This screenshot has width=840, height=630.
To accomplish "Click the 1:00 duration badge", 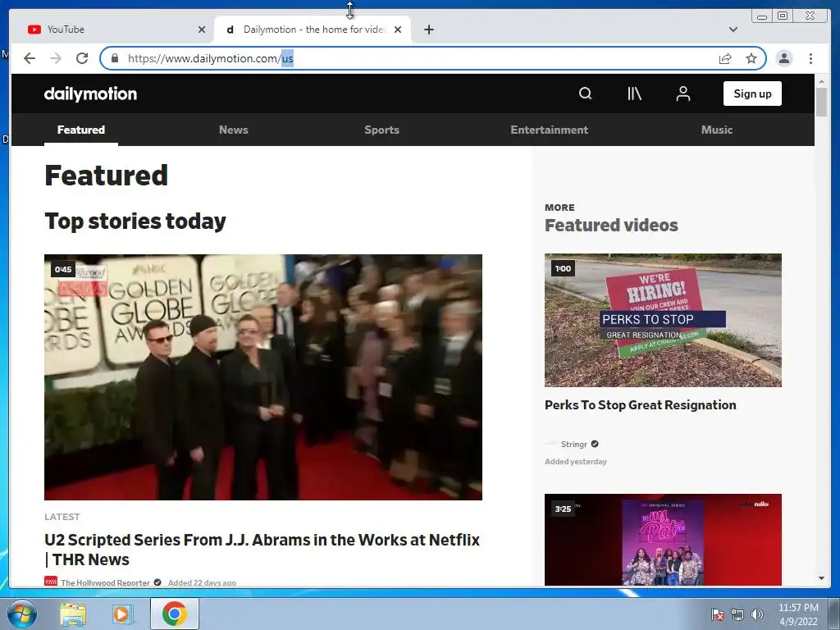I will tap(563, 268).
